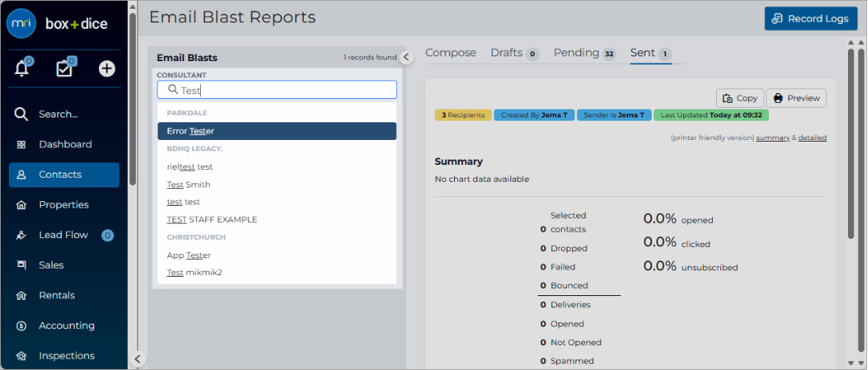Click the Sales tag icon

tap(22, 265)
